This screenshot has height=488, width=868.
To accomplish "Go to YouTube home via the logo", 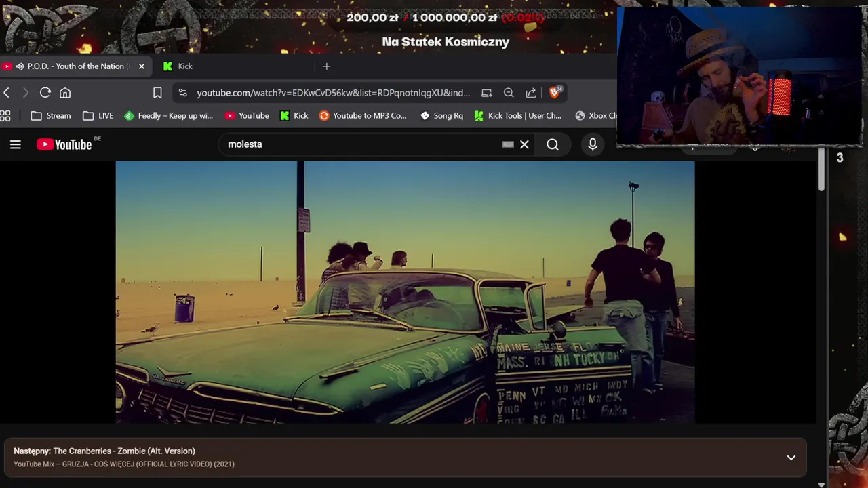I will pyautogui.click(x=64, y=144).
